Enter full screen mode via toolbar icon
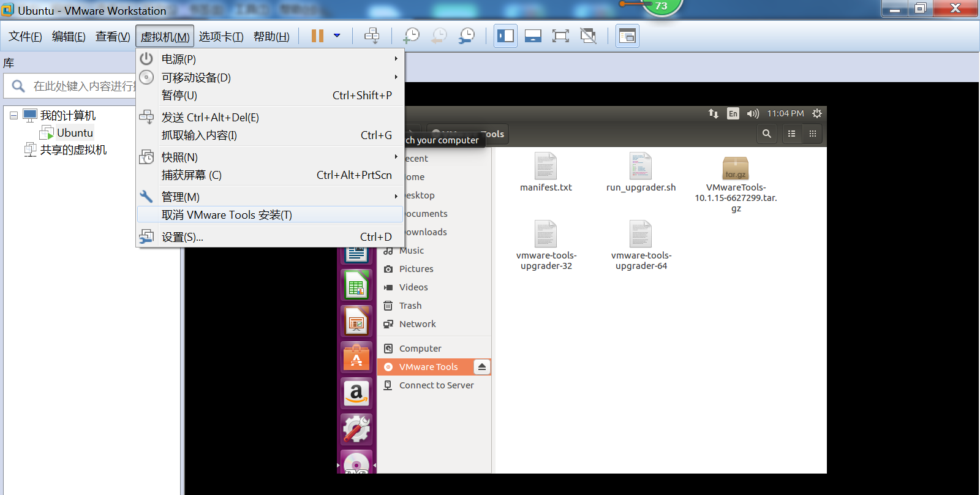This screenshot has height=495, width=980. pos(560,36)
